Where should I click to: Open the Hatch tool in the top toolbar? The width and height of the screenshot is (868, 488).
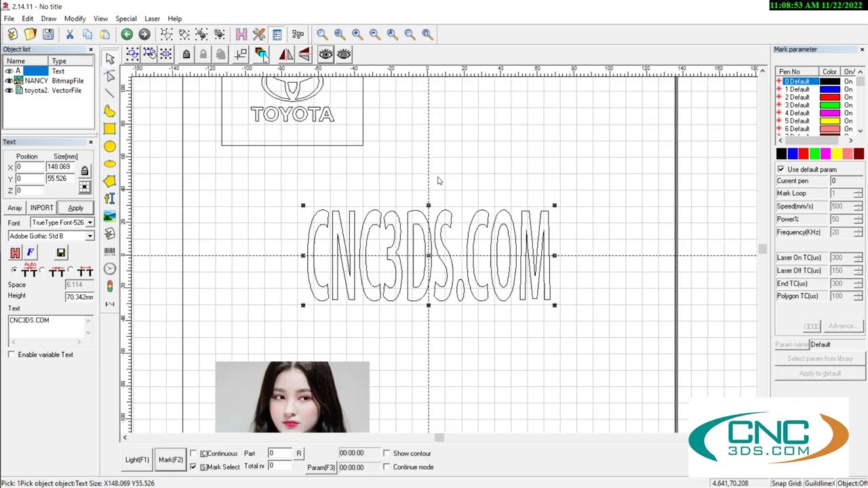[x=241, y=34]
